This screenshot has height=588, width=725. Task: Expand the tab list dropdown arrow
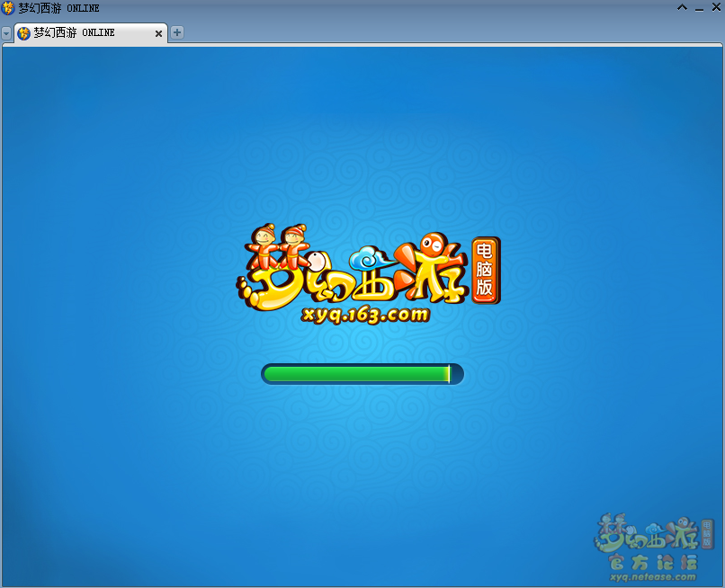tap(6, 33)
